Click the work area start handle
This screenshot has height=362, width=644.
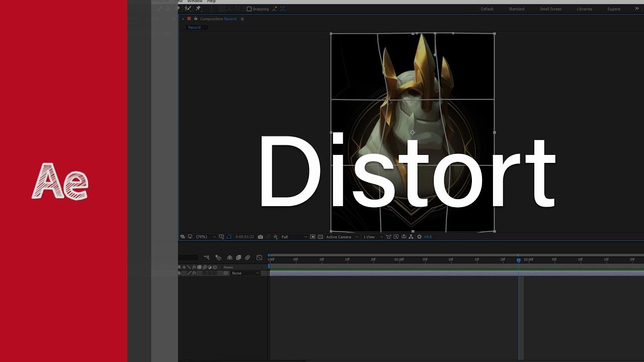coord(269,267)
